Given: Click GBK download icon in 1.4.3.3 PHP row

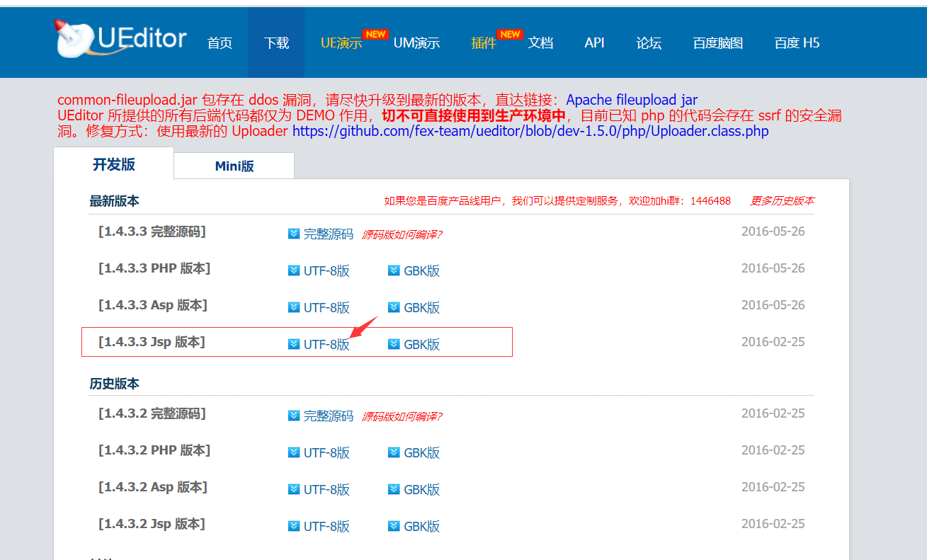Looking at the screenshot, I should point(394,270).
